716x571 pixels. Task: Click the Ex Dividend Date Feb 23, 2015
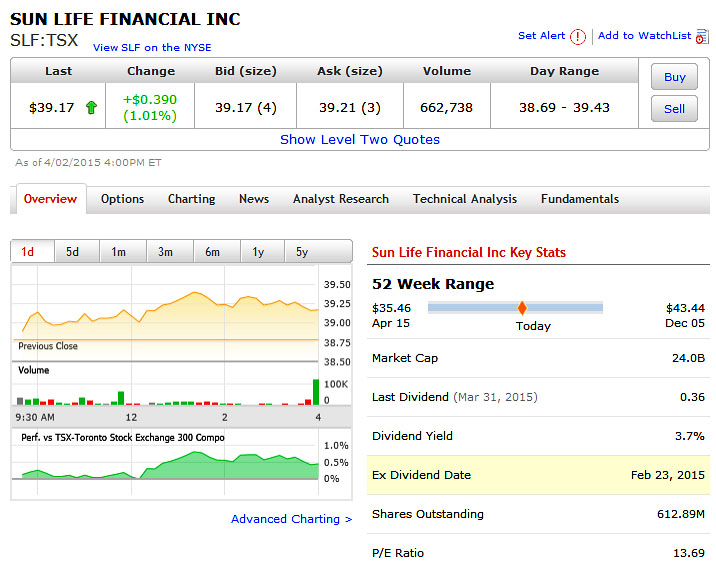668,475
